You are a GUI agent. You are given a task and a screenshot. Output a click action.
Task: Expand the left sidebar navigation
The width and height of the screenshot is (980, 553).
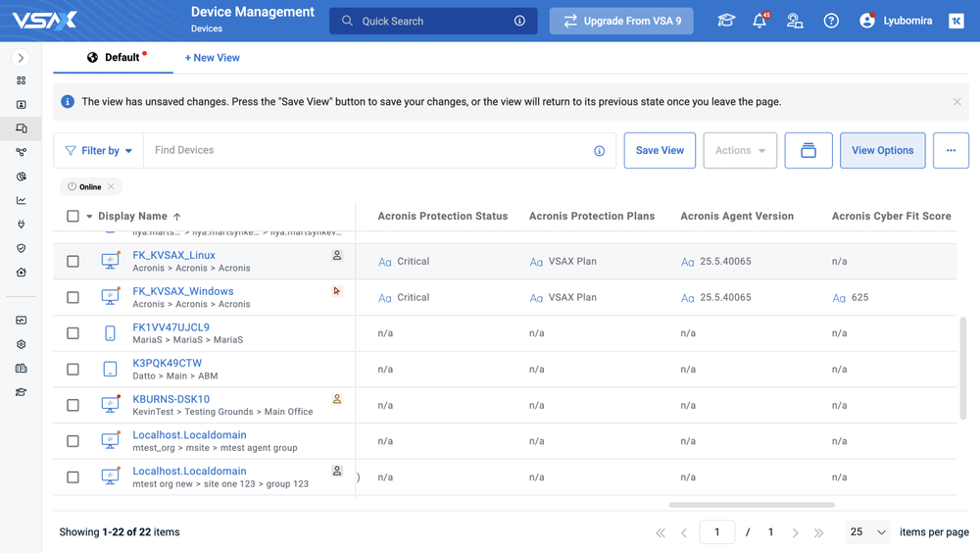[x=21, y=58]
